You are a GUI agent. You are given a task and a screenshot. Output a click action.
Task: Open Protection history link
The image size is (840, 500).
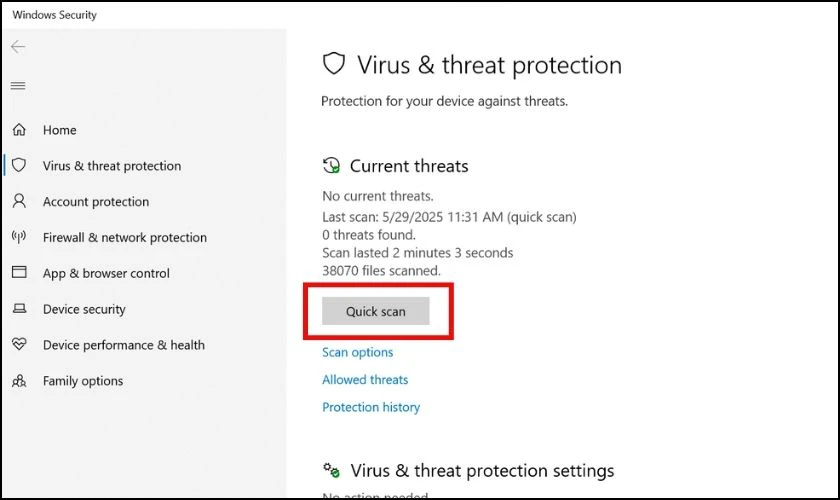pos(371,407)
